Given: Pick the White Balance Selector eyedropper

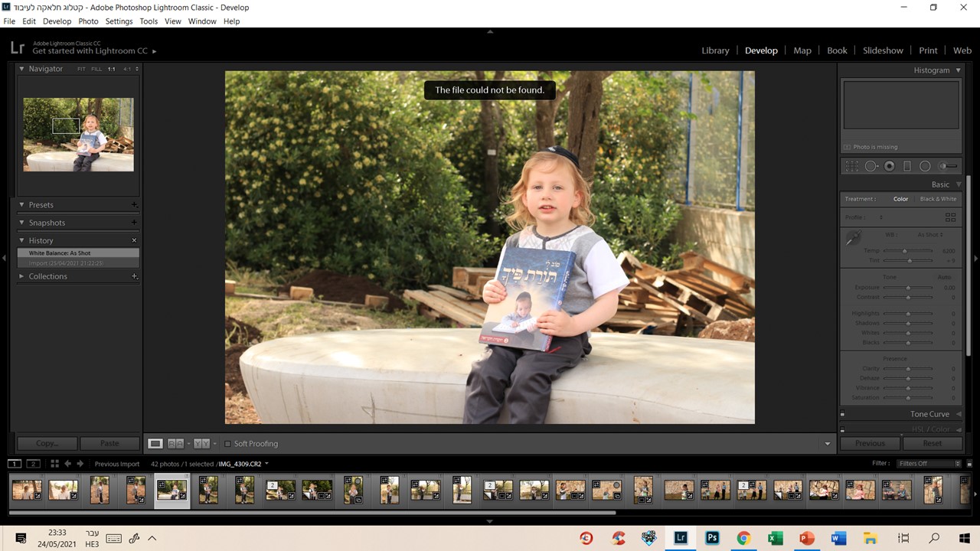Looking at the screenshot, I should pyautogui.click(x=853, y=239).
